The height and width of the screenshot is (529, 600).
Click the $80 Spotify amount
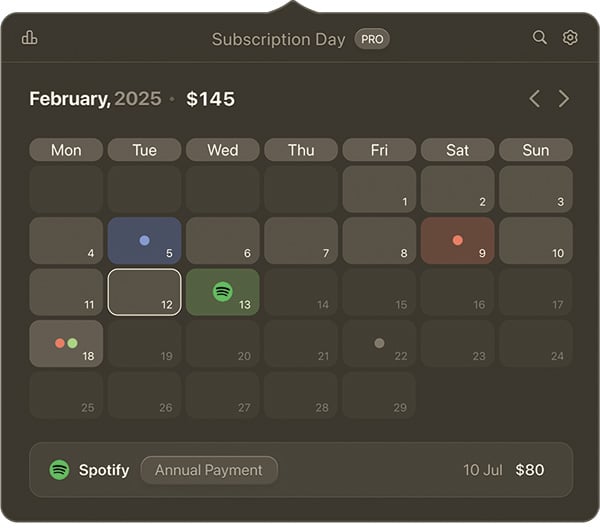(x=530, y=470)
